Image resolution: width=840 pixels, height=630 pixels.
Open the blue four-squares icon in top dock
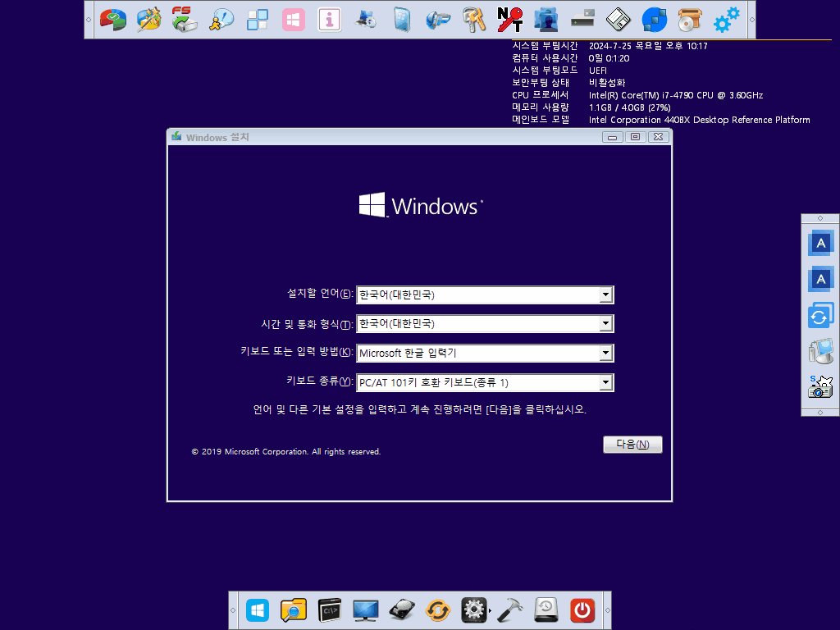click(x=257, y=20)
